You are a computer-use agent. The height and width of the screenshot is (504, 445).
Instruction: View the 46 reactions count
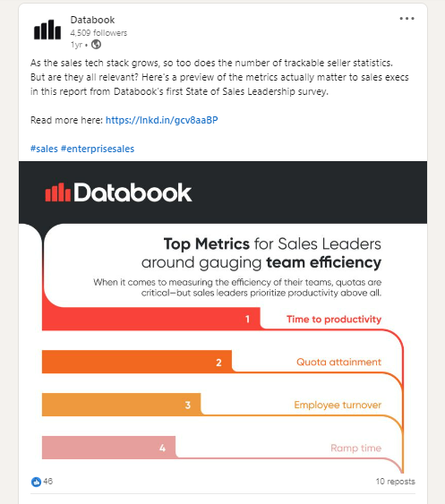point(48,482)
